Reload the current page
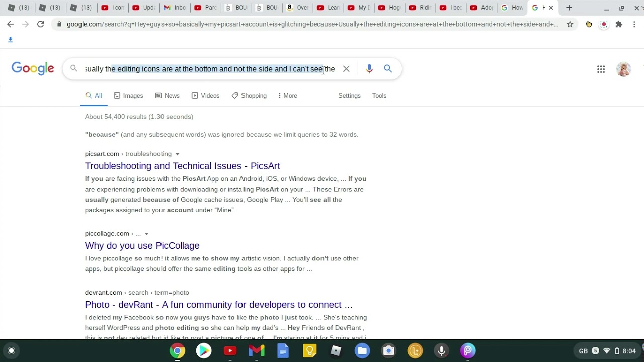This screenshot has height=362, width=644. pos(40,24)
